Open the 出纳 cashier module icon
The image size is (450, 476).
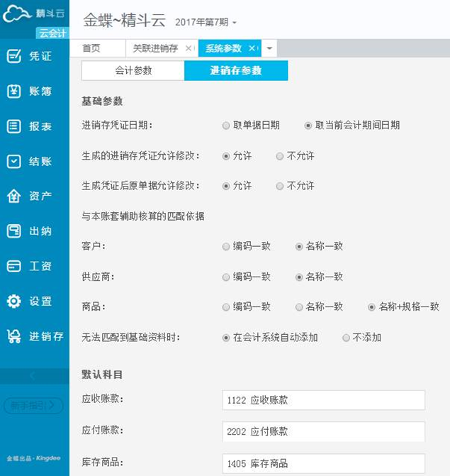(14, 231)
